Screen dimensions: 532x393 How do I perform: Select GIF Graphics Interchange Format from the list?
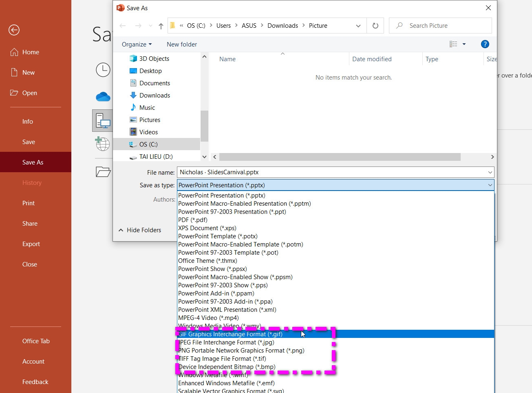tap(230, 334)
